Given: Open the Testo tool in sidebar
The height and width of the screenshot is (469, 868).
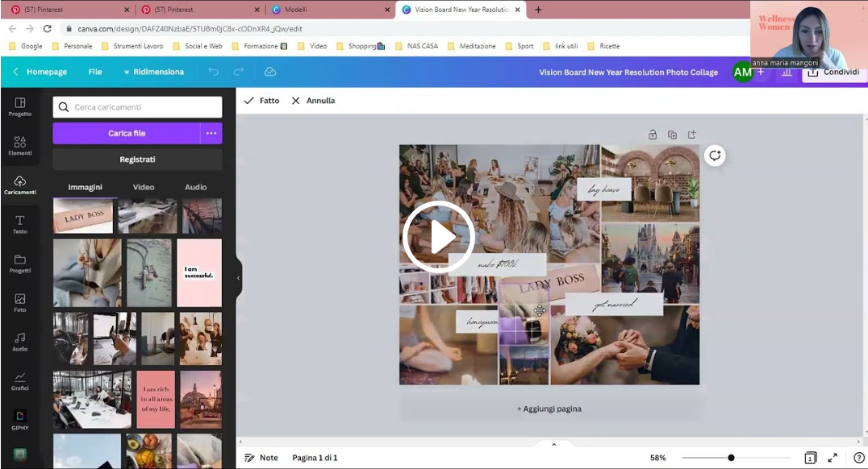Looking at the screenshot, I should pyautogui.click(x=20, y=224).
